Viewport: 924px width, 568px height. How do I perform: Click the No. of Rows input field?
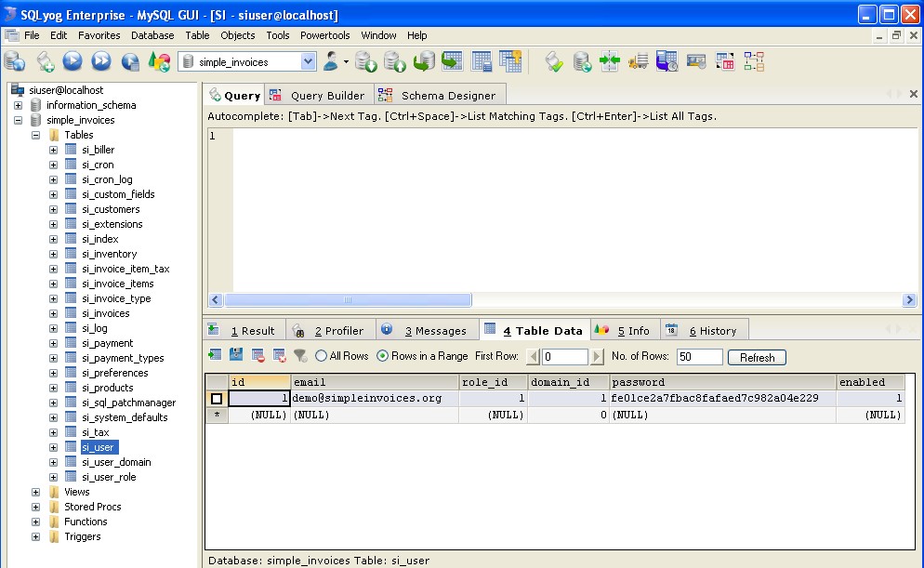[699, 356]
